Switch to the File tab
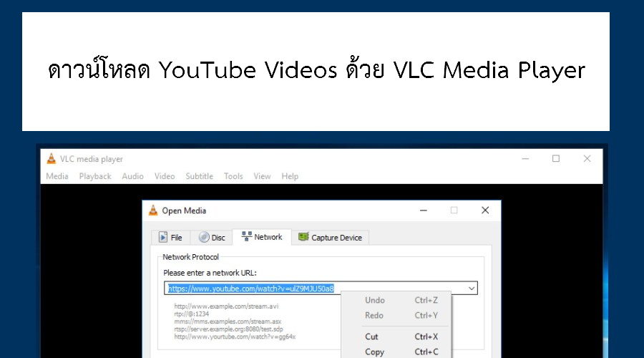Image resolution: width=644 pixels, height=358 pixels. click(170, 238)
